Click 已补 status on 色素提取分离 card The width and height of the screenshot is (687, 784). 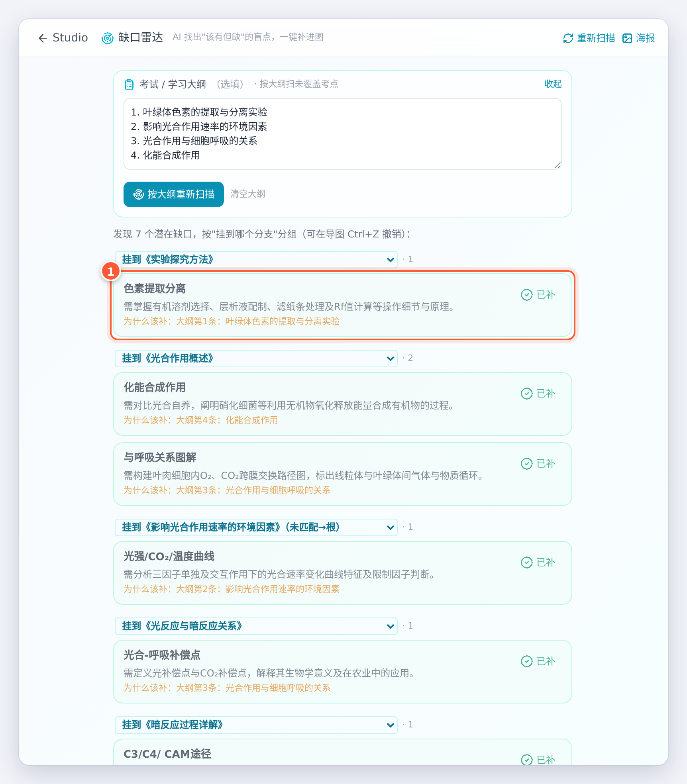[538, 295]
